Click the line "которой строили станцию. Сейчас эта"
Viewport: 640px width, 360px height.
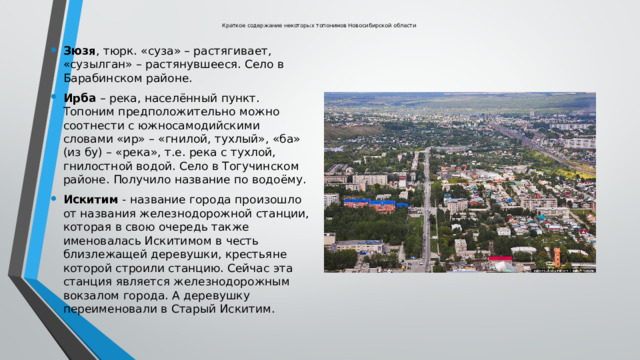pos(178,268)
